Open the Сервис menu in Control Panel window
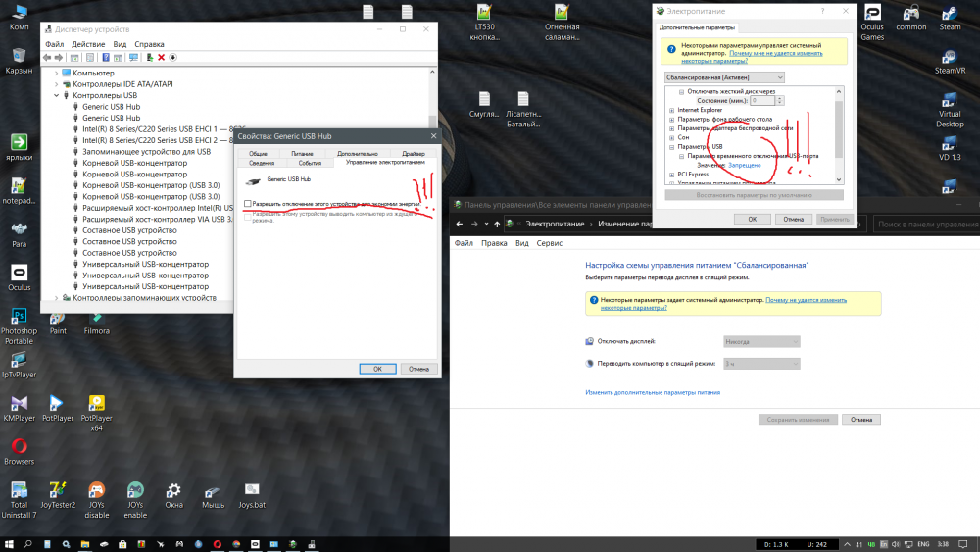 click(x=550, y=243)
